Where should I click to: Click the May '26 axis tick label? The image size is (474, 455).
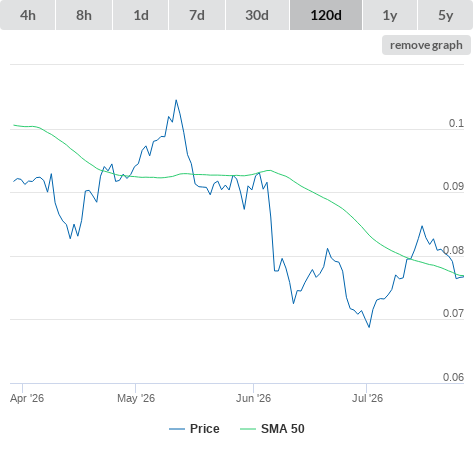point(136,398)
